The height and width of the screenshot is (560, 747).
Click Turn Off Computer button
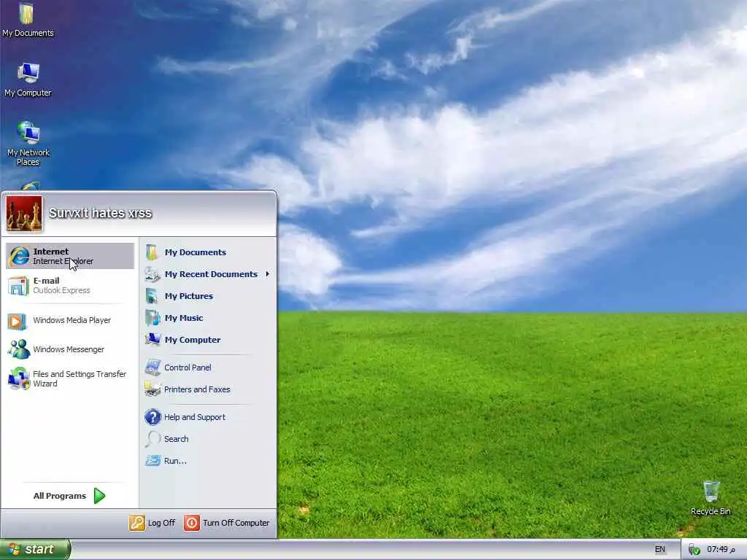(x=227, y=523)
